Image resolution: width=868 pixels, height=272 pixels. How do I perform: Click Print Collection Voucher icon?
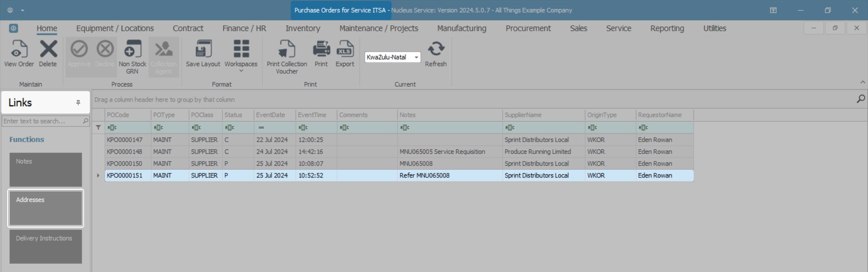point(287,50)
